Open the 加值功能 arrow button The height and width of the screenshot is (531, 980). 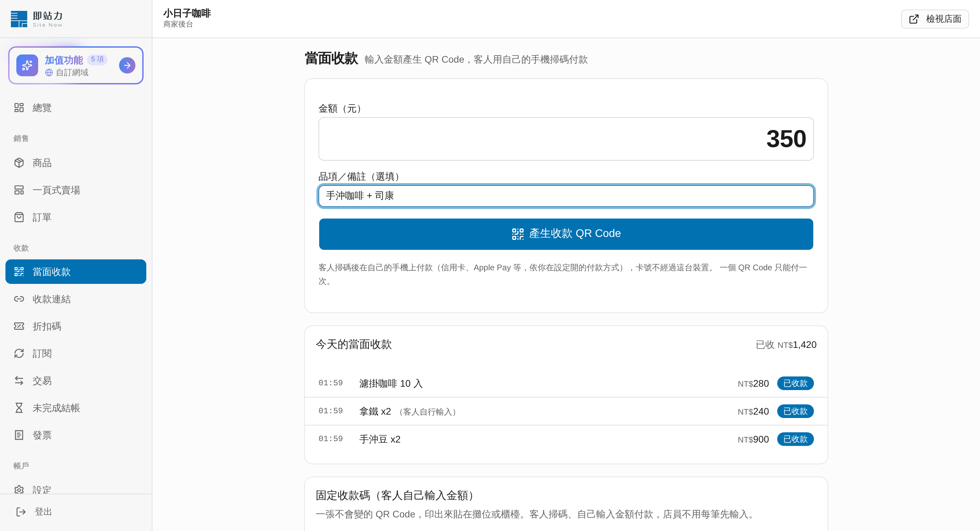127,65
